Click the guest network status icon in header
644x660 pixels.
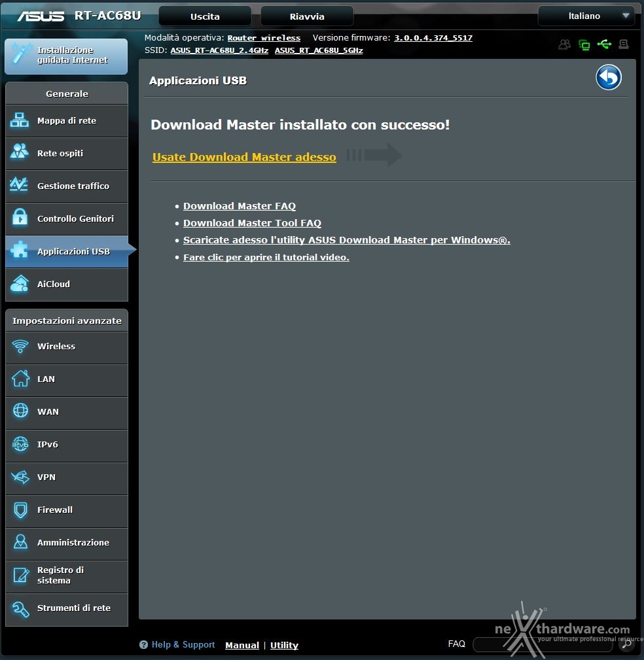click(564, 44)
